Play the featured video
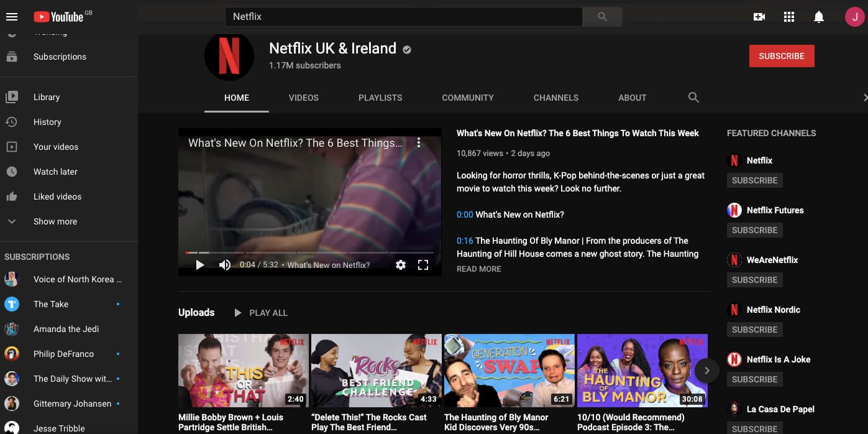 point(199,265)
